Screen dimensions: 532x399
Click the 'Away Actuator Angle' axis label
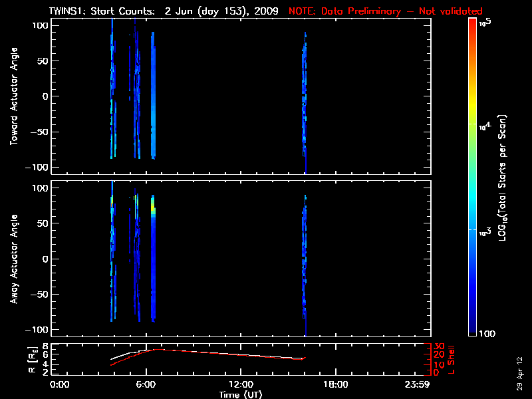click(x=13, y=259)
